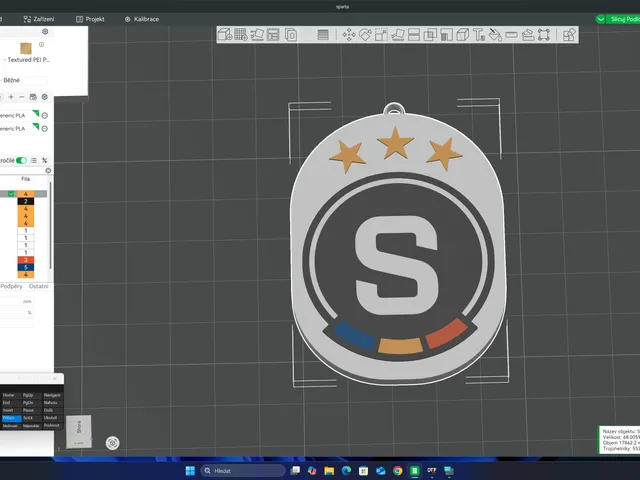
Task: Click the red filament cell numbered 3
Action: pos(26,260)
